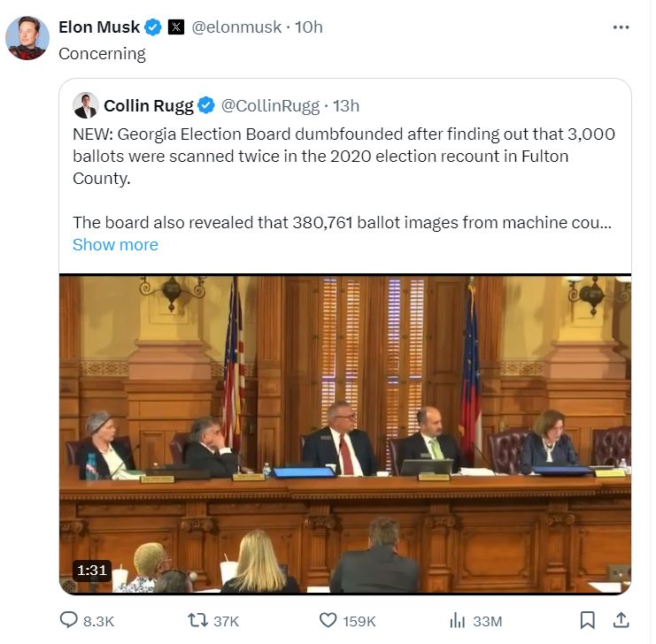The image size is (656, 644).
Task: Expand quoted tweet with Show more
Action: point(115,245)
